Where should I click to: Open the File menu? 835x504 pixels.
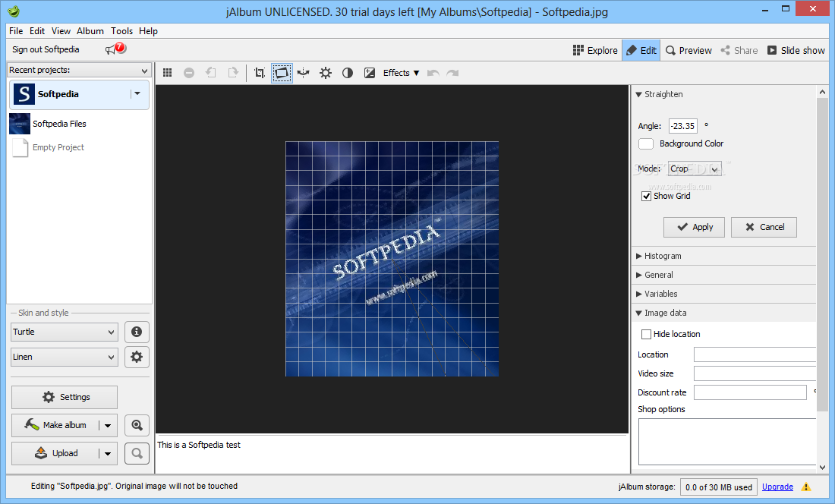tap(16, 31)
